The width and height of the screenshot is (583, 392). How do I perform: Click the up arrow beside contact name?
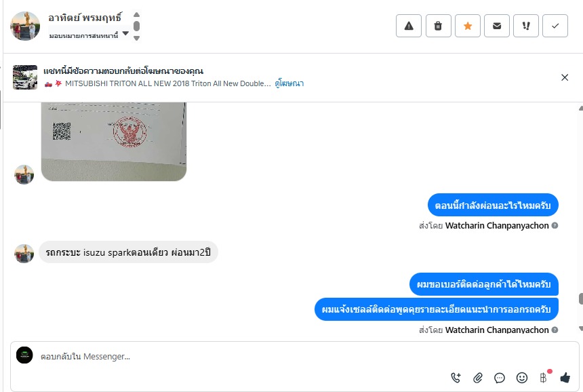[136, 14]
